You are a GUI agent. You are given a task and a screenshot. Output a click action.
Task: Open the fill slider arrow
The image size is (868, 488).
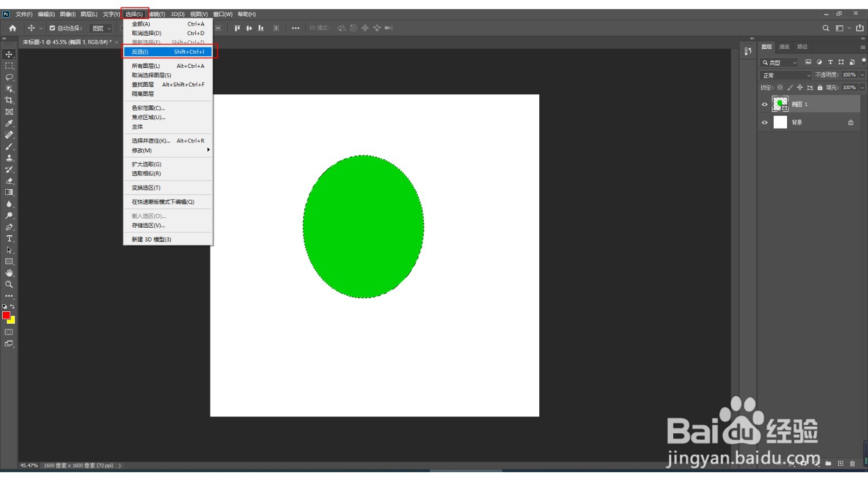tap(862, 87)
